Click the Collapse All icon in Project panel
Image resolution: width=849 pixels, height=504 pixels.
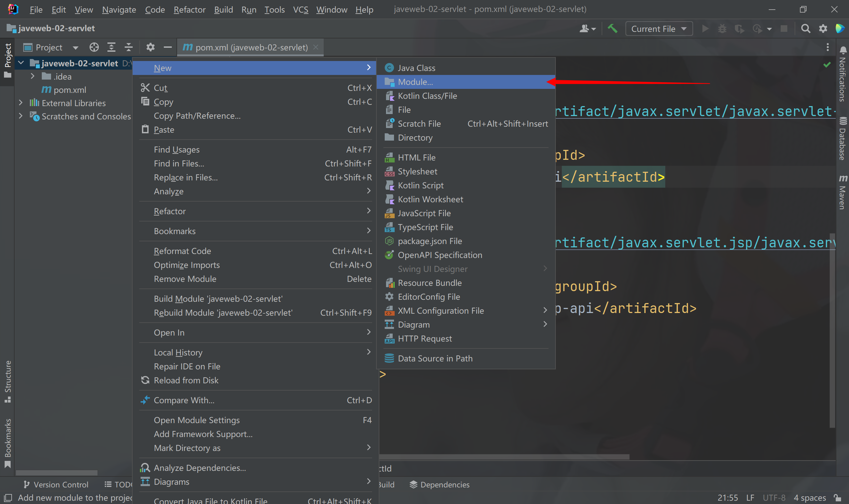click(128, 47)
